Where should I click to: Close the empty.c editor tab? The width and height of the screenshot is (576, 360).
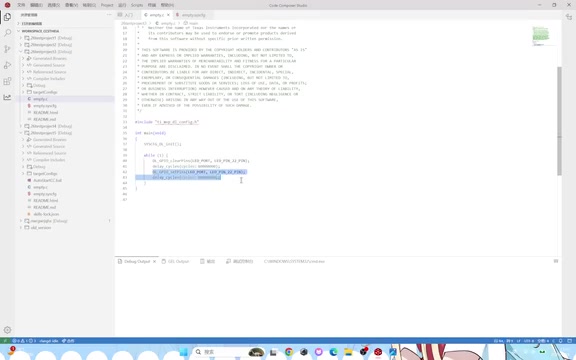[x=168, y=15]
